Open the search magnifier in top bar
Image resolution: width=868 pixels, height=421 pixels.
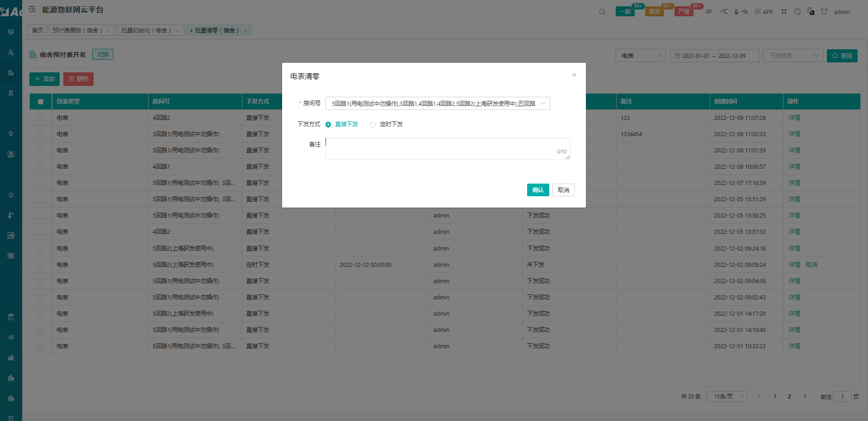tap(602, 12)
